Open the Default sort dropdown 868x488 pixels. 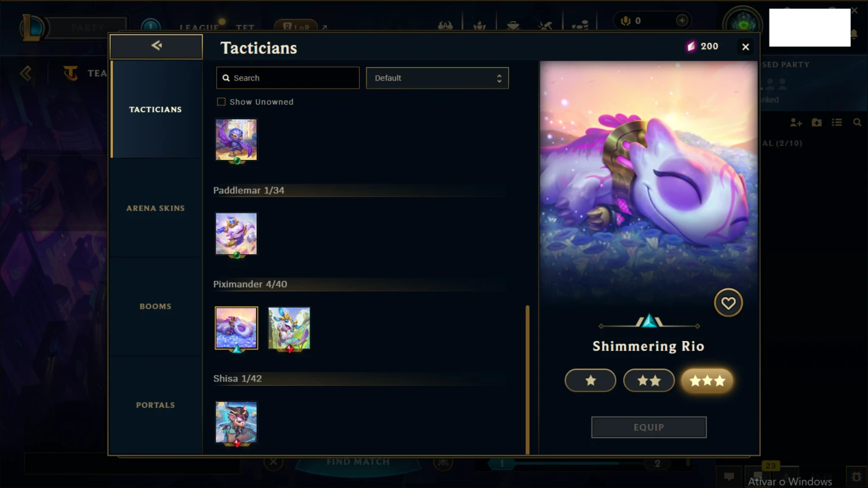click(x=437, y=78)
